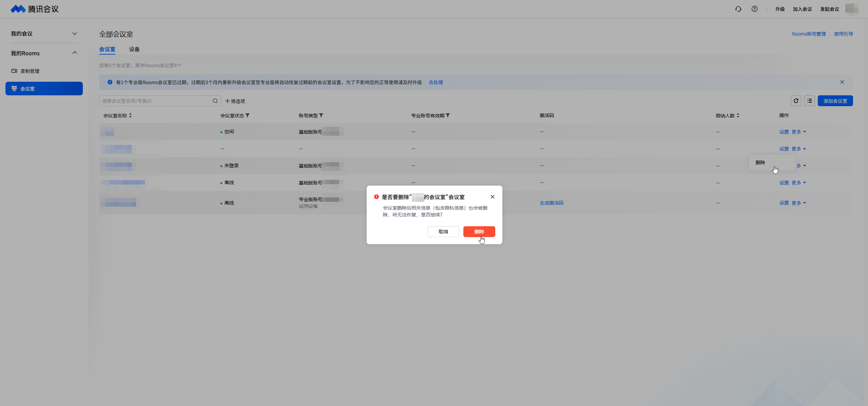Click the customer service headset icon

pos(738,9)
